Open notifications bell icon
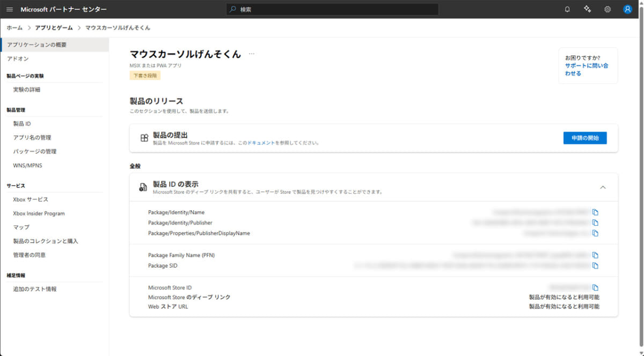 coord(567,9)
